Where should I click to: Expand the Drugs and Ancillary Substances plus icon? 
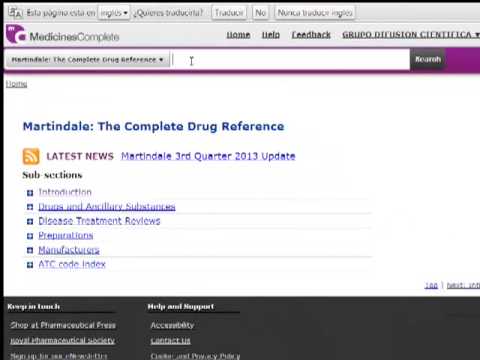30,207
